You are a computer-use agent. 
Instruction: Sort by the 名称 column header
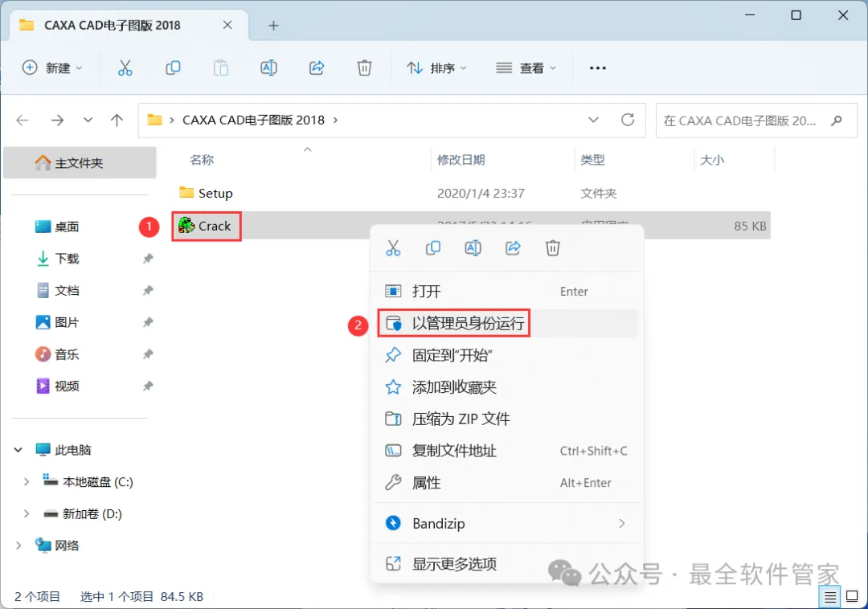coord(202,160)
